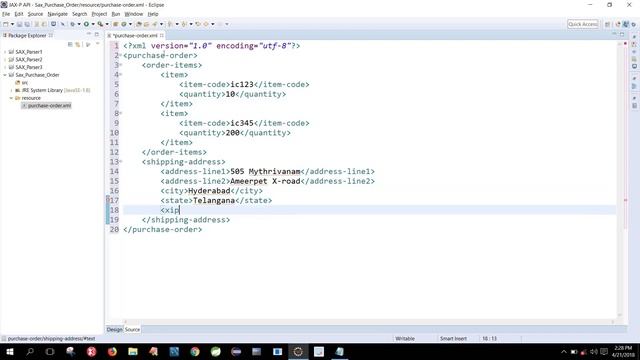The image size is (640, 360).
Task: Open the Help menu
Action: pyautogui.click(x=153, y=14)
